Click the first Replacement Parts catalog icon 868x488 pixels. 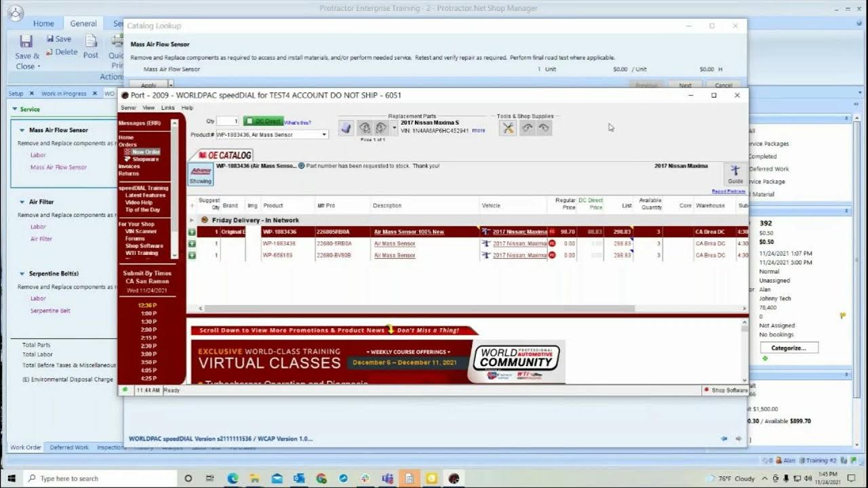[346, 127]
